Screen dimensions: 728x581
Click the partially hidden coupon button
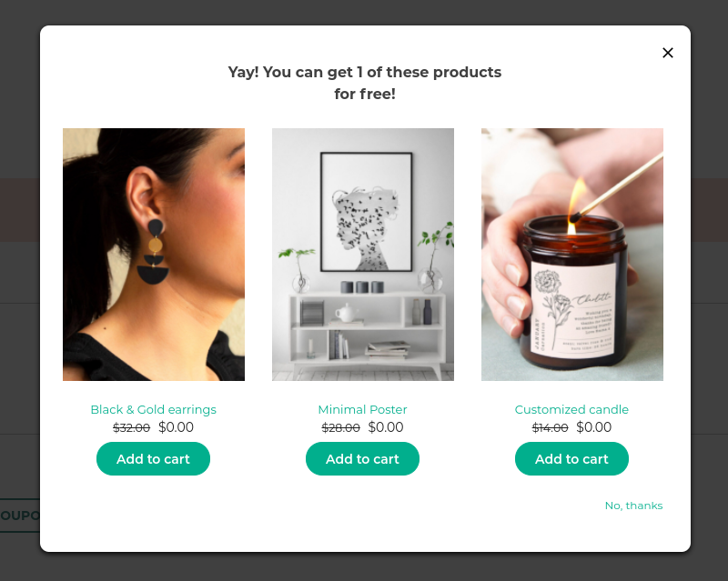pos(20,516)
